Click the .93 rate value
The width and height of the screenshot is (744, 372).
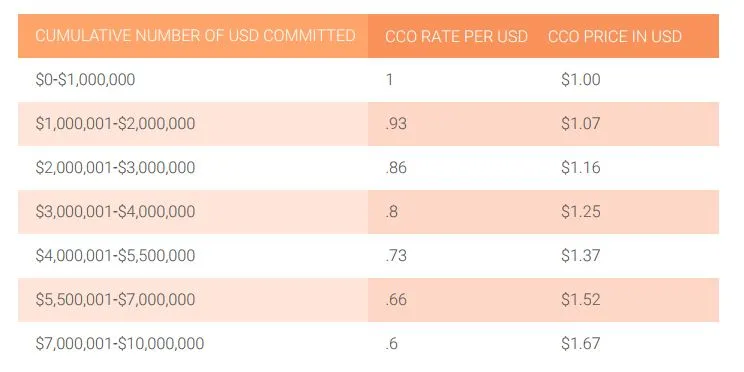click(x=396, y=124)
